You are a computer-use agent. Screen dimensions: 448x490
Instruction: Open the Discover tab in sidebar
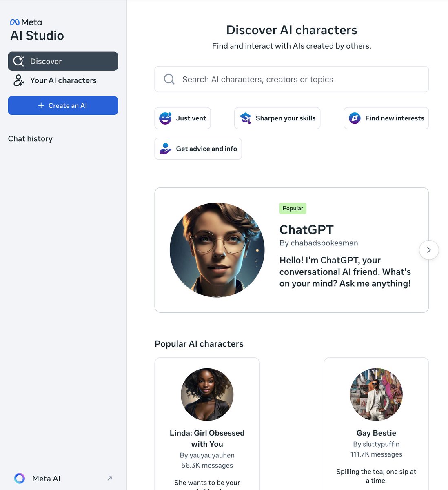click(x=63, y=61)
